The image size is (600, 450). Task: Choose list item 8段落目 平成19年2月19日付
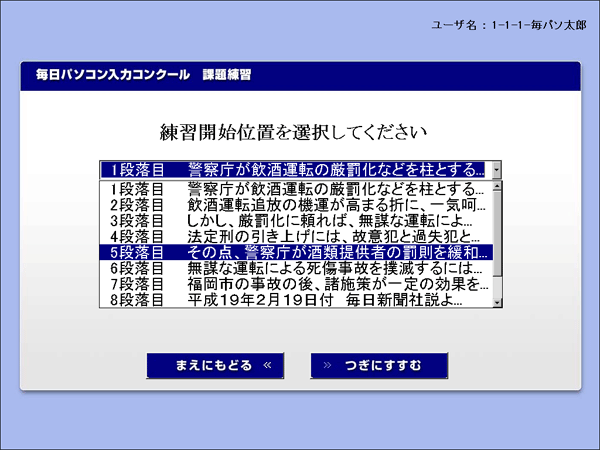pos(296,300)
